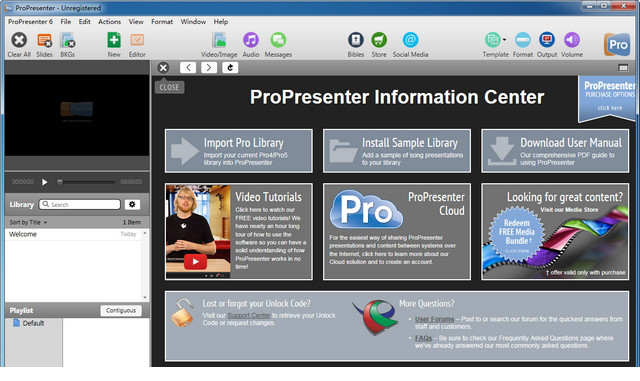The width and height of the screenshot is (640, 381).
Task: Open the Messages panel
Action: coord(278,40)
